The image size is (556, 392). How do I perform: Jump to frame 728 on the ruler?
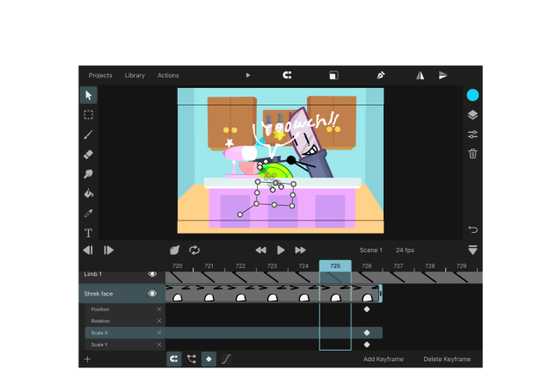(x=430, y=266)
